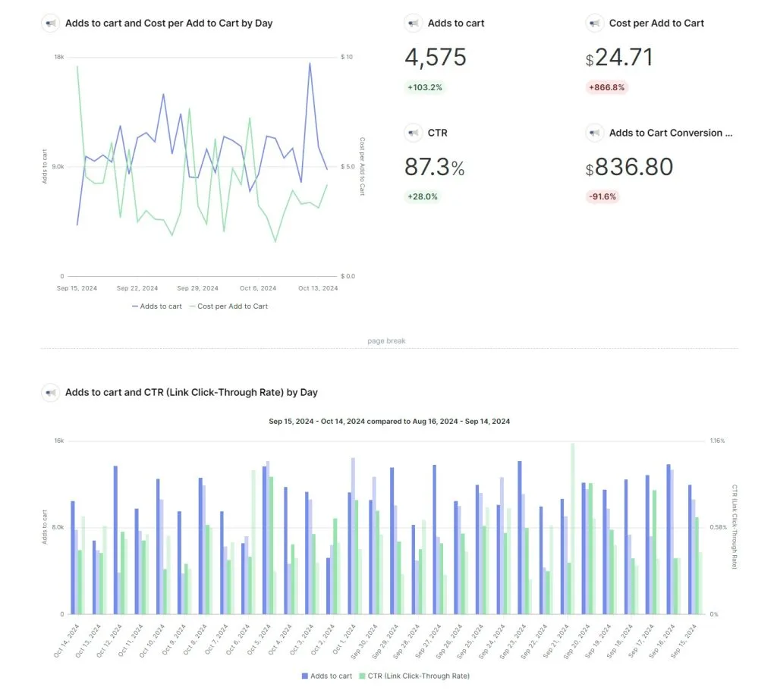Click the blue Adds to cart legend square in bar chart
Viewport: 777px width, 700px height.
coord(305,676)
